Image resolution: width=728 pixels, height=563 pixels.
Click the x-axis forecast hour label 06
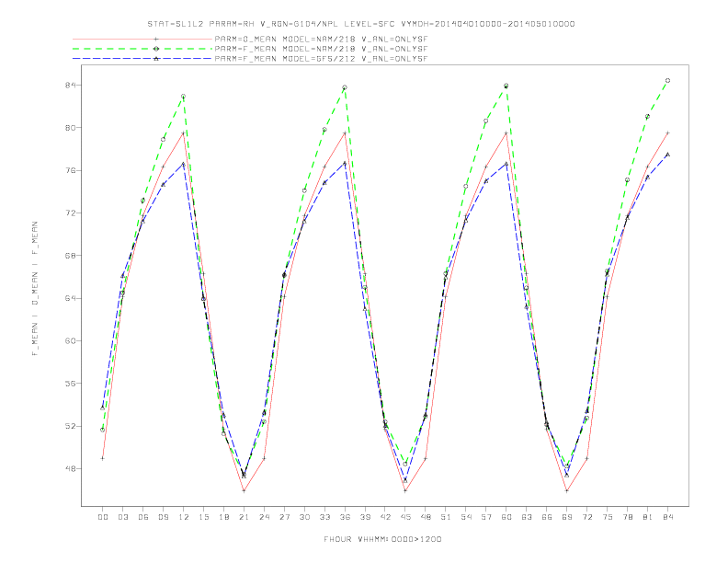(x=143, y=517)
